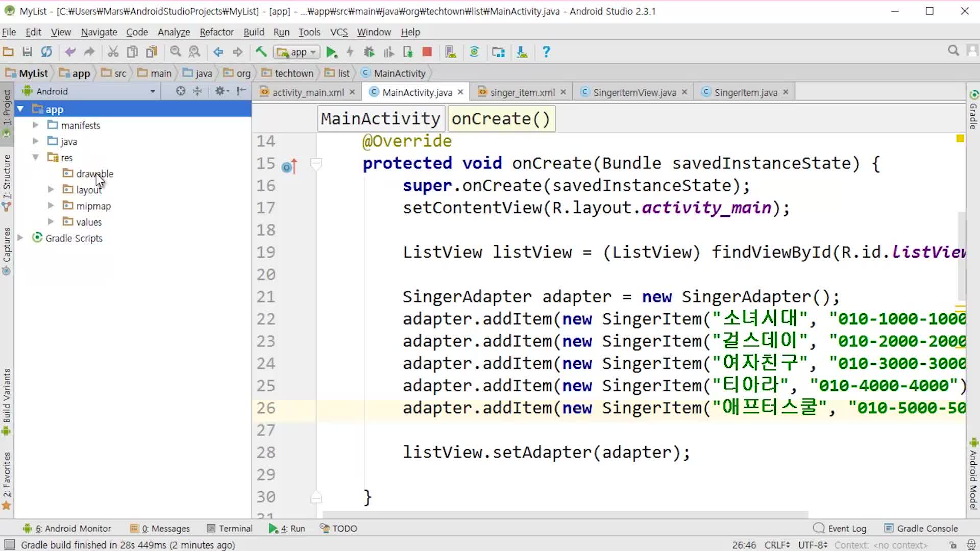Open the Build menu

(x=254, y=32)
